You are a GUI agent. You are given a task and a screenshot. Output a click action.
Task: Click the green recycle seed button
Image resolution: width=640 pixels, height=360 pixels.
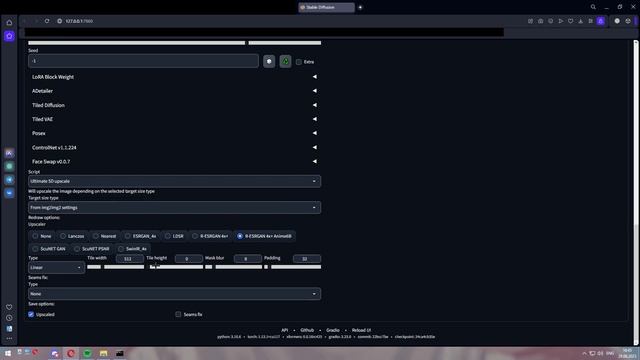pyautogui.click(x=285, y=61)
